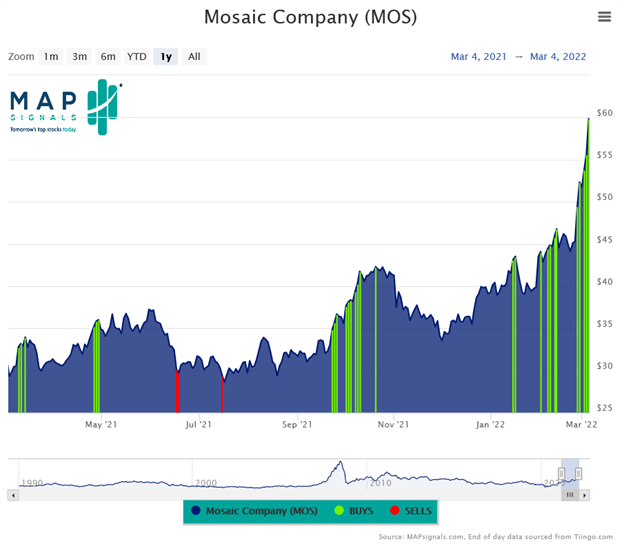Edit the start date Mar 4, 2021

[x=478, y=57]
